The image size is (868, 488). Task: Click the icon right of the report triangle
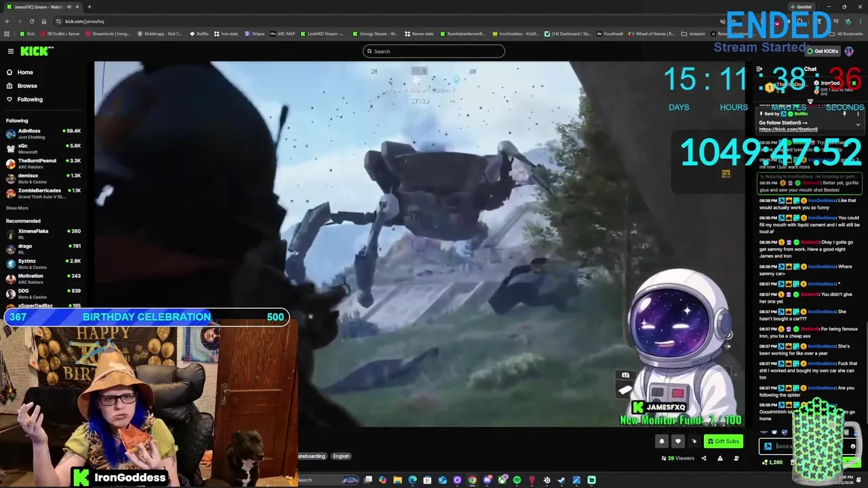point(736,458)
